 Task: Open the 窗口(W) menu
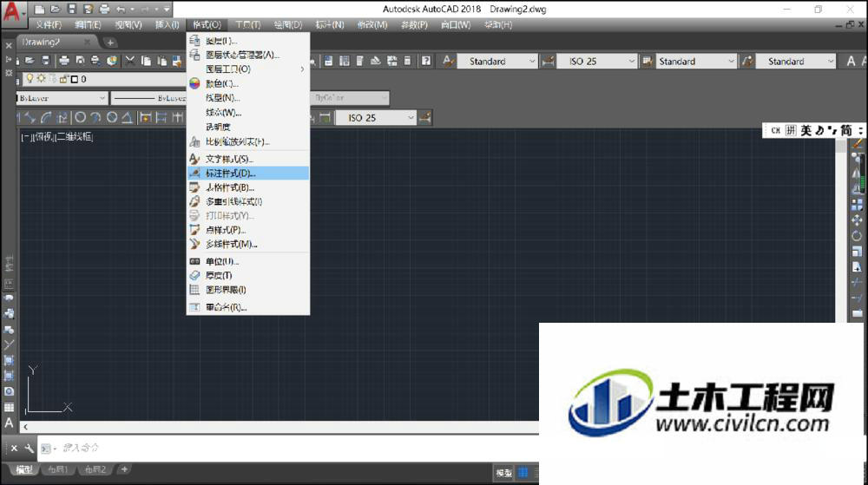coord(456,25)
